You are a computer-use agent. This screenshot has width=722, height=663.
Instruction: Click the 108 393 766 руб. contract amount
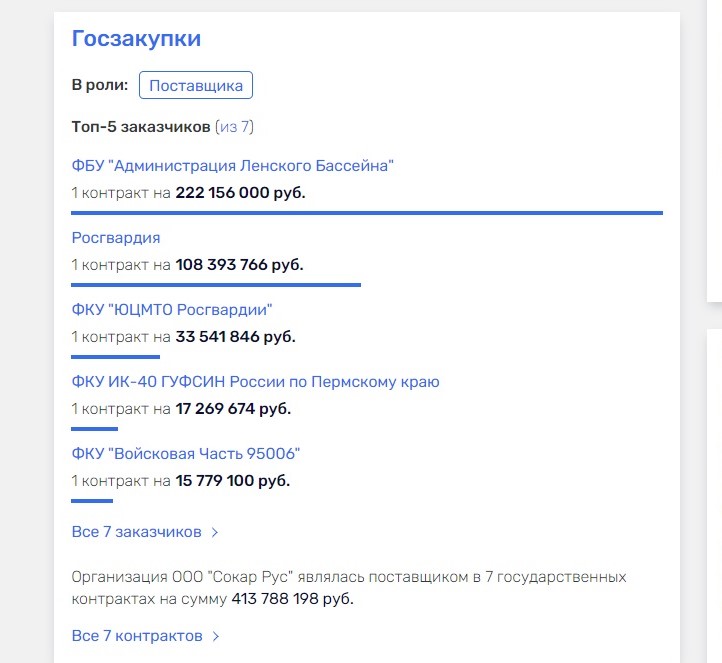pos(239,265)
